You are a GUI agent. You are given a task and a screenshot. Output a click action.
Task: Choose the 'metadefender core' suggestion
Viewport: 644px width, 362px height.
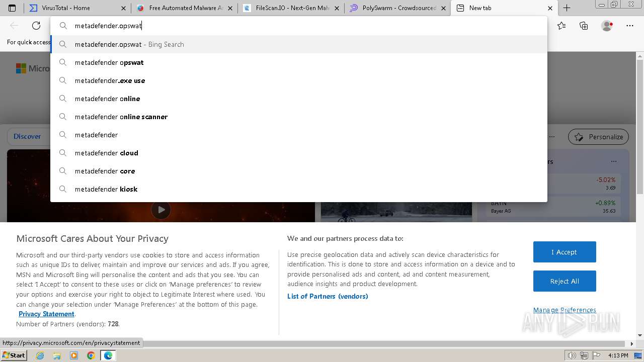299,171
